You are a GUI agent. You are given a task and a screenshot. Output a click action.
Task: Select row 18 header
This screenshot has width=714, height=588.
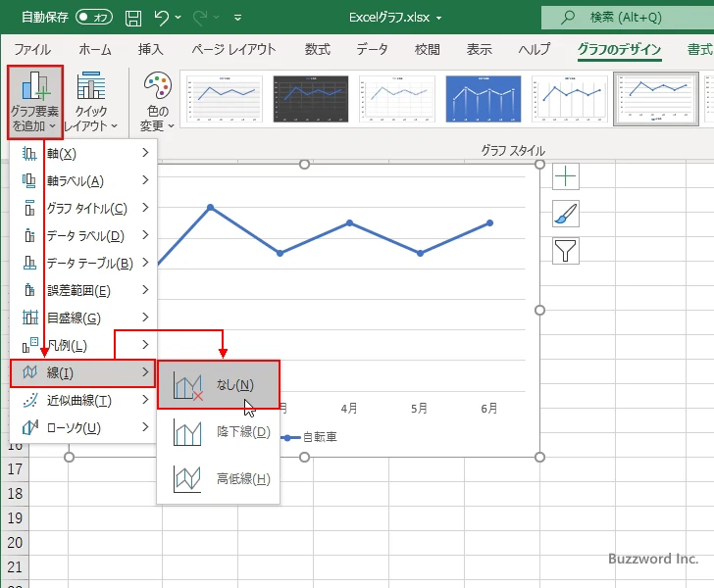coord(15,493)
